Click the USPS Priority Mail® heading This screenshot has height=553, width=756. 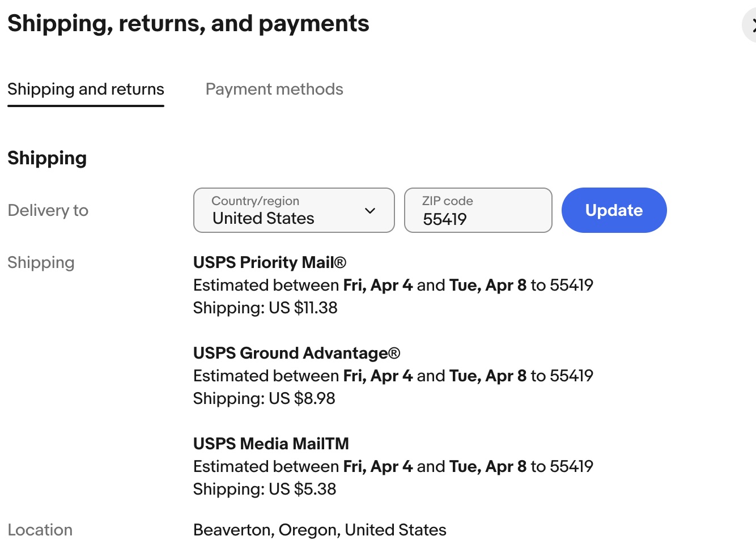coord(270,262)
